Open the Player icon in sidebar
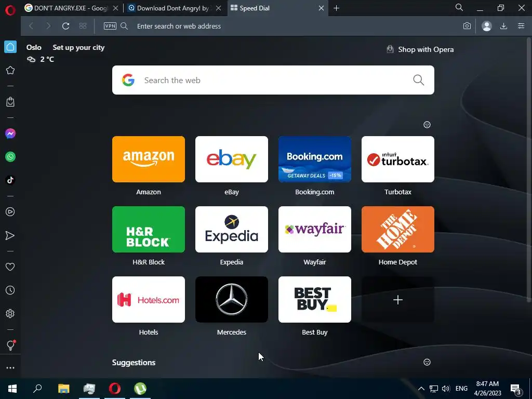 (x=10, y=212)
